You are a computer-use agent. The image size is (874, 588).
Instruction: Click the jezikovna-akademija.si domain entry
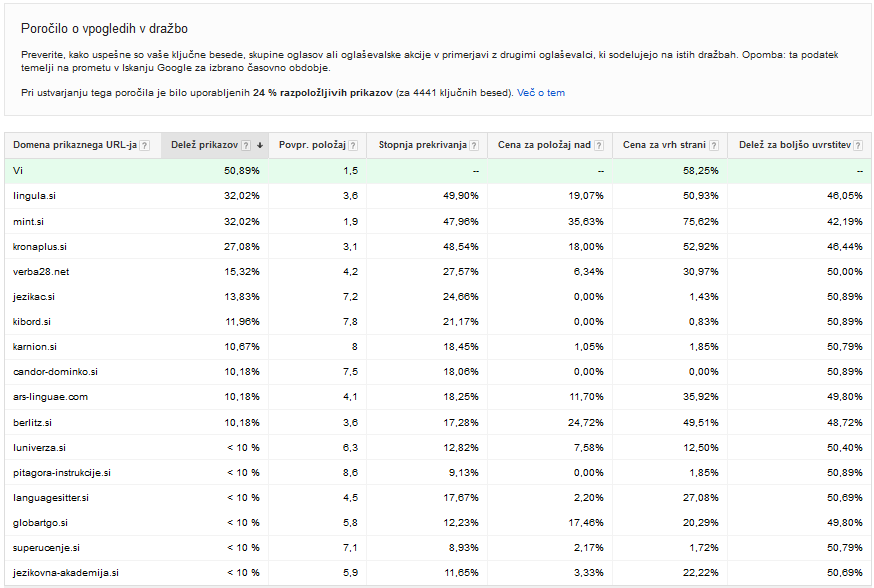click(66, 573)
